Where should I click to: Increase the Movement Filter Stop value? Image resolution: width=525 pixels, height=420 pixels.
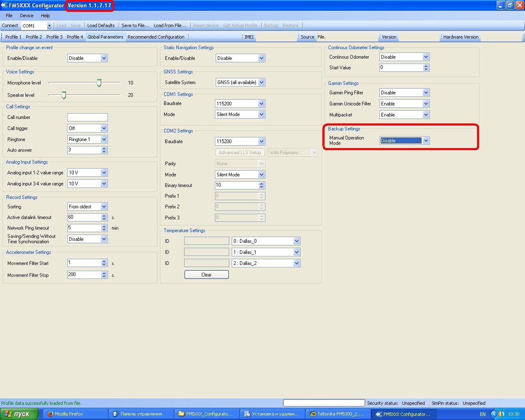click(104, 273)
